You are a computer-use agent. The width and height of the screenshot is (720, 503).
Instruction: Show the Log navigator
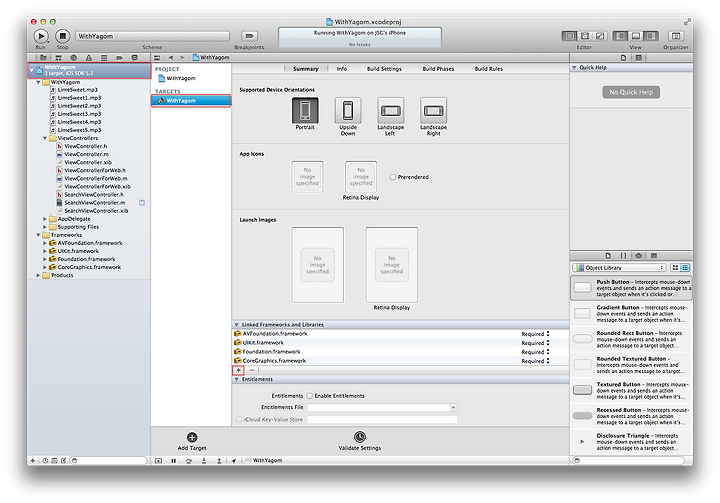click(135, 58)
